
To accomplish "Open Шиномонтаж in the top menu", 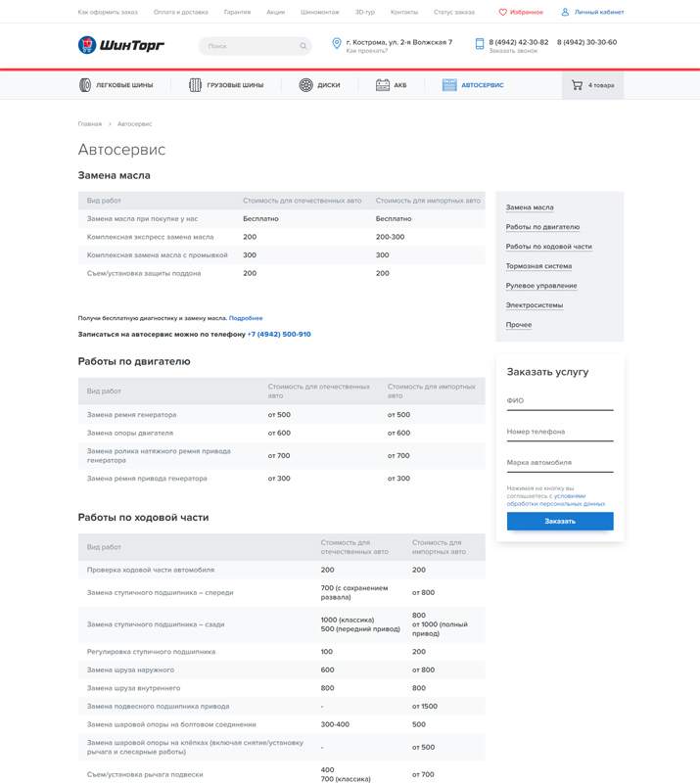I will click(x=320, y=13).
